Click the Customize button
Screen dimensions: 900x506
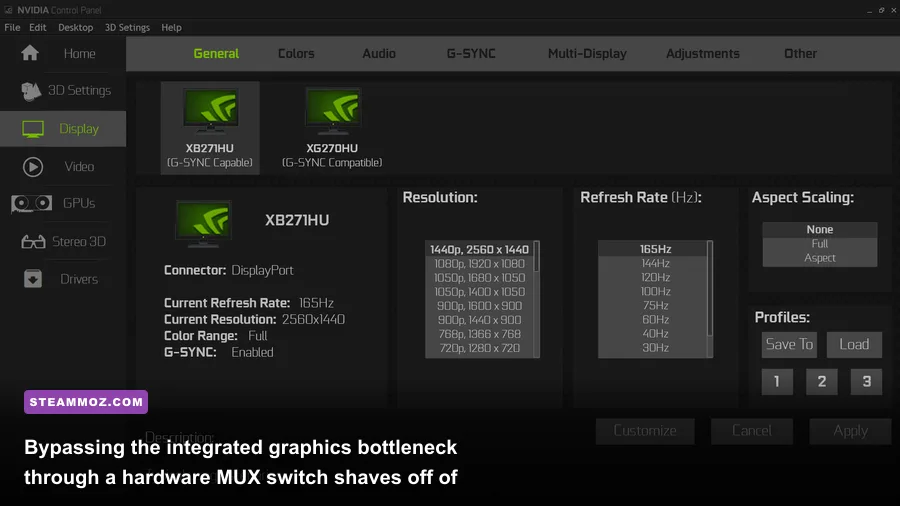click(x=645, y=431)
